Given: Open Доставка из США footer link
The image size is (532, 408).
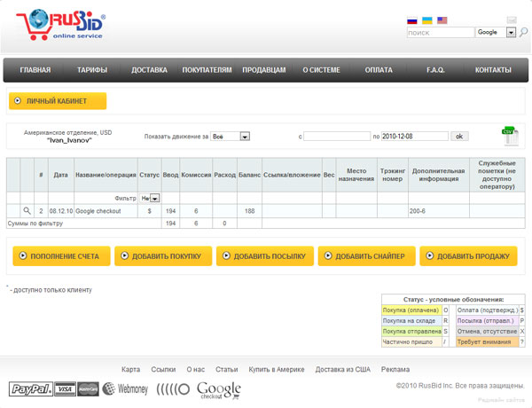Looking at the screenshot, I should (x=343, y=369).
